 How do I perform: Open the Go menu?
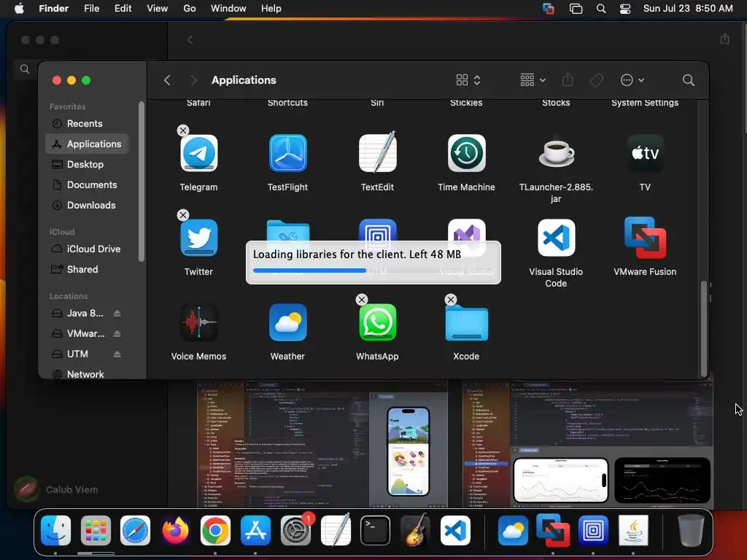click(x=190, y=9)
